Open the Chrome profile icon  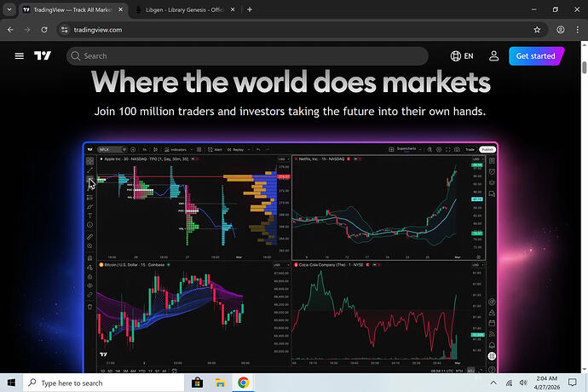coord(560,30)
